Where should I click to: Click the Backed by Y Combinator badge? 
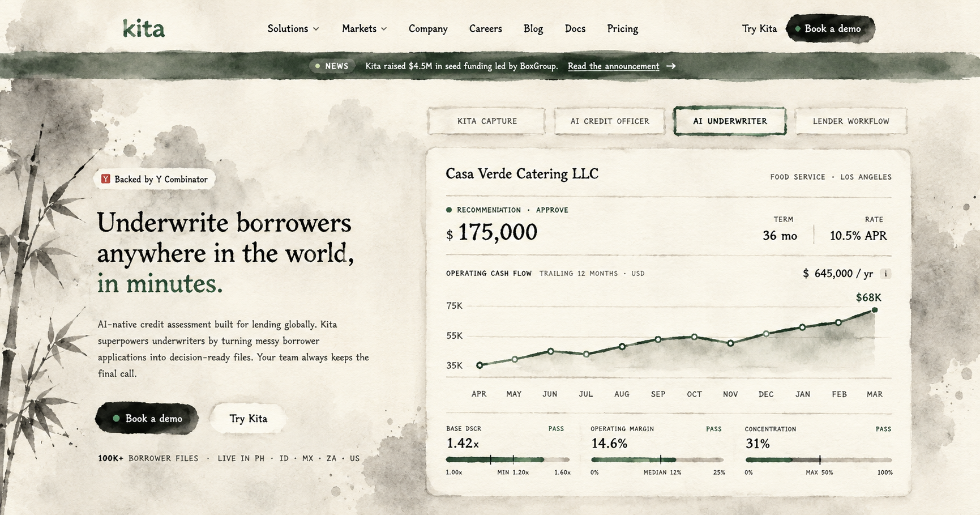[x=155, y=179]
